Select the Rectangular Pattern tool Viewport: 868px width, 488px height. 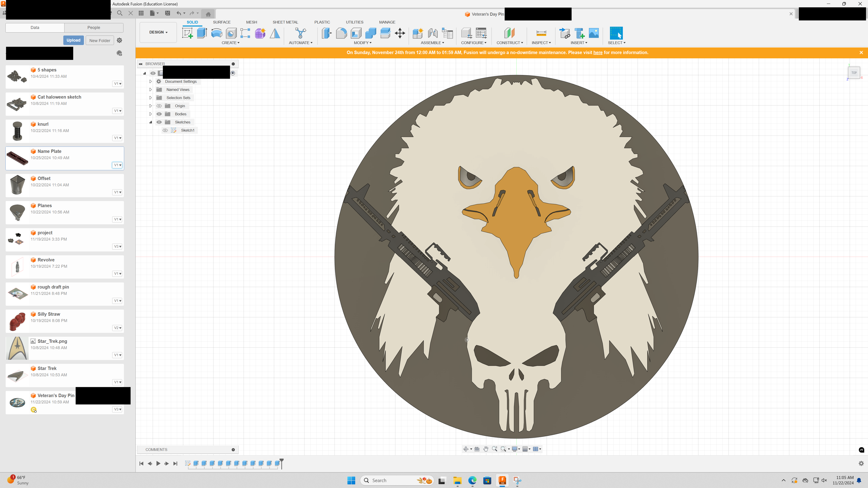click(x=245, y=33)
